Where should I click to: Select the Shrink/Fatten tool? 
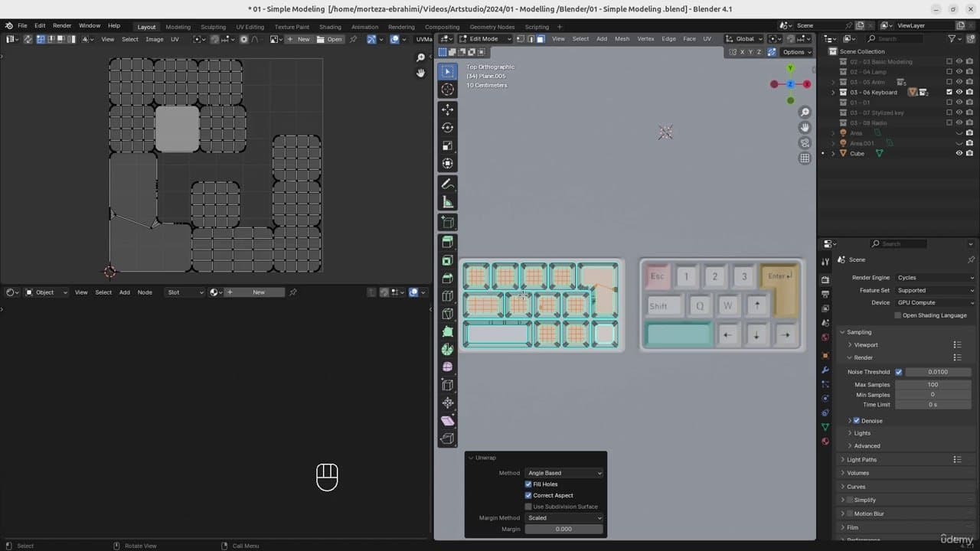[448, 403]
